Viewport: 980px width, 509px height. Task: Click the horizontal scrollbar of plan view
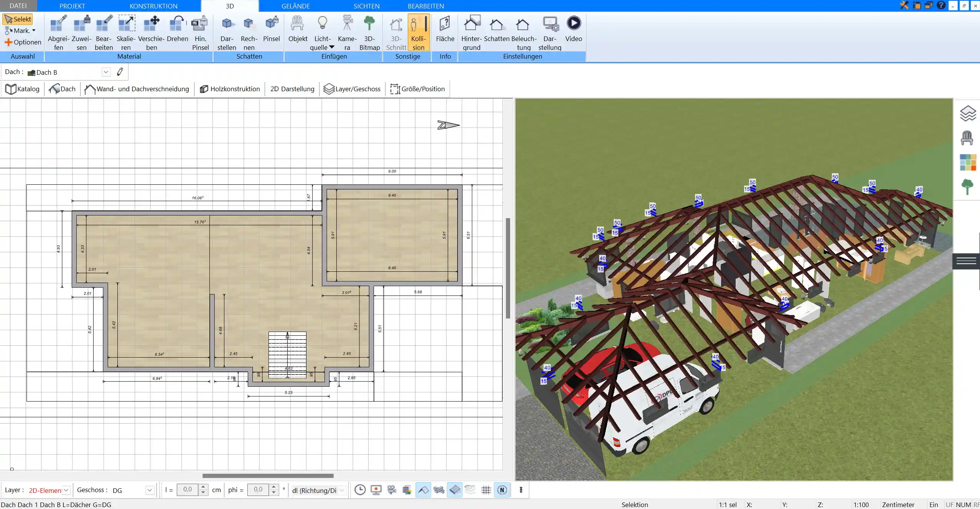[268, 476]
